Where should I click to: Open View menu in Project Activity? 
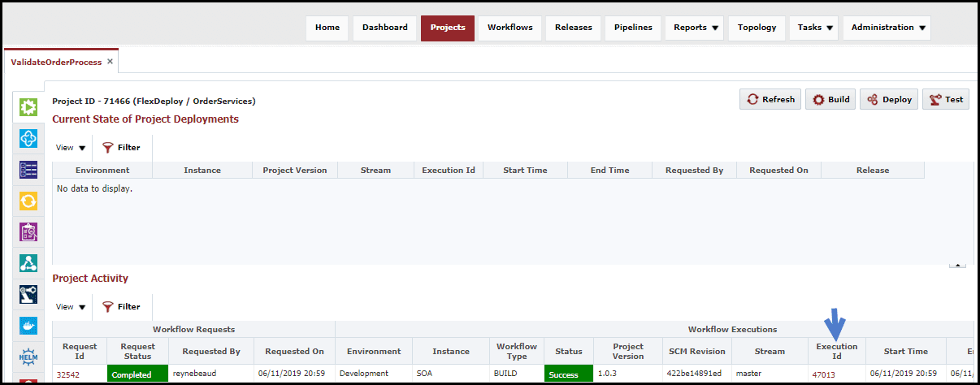coord(72,307)
